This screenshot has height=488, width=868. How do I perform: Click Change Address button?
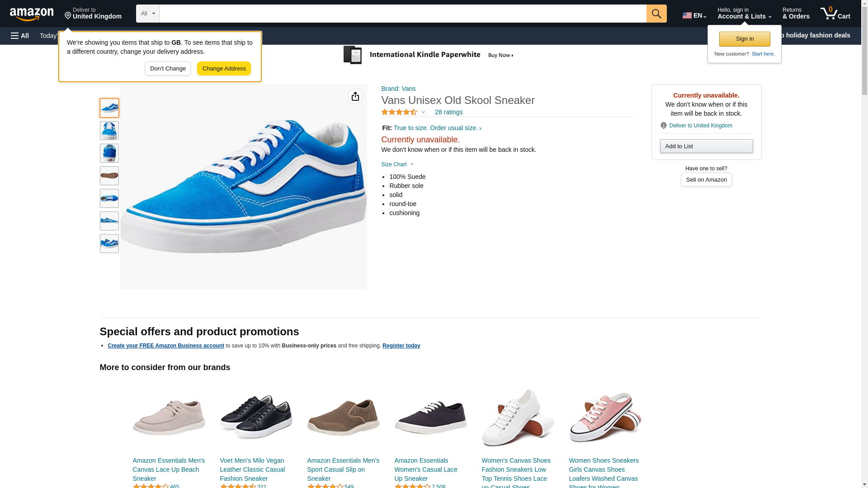click(x=224, y=69)
